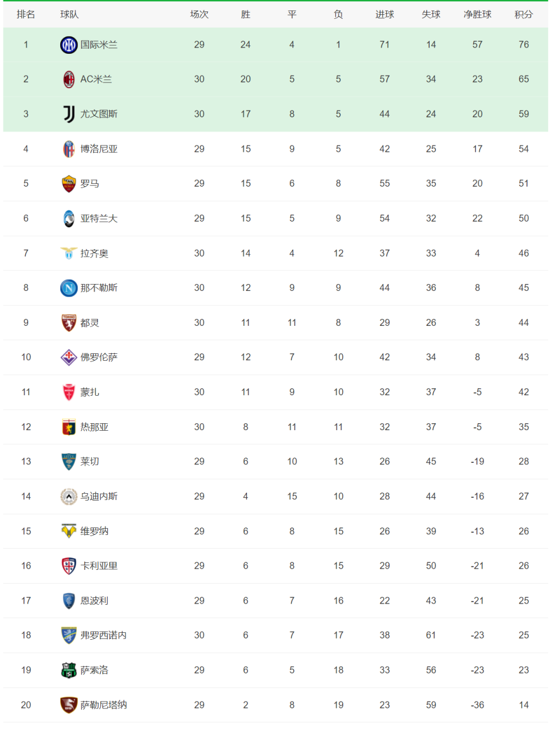Click the 场次 matches played header

tap(199, 14)
